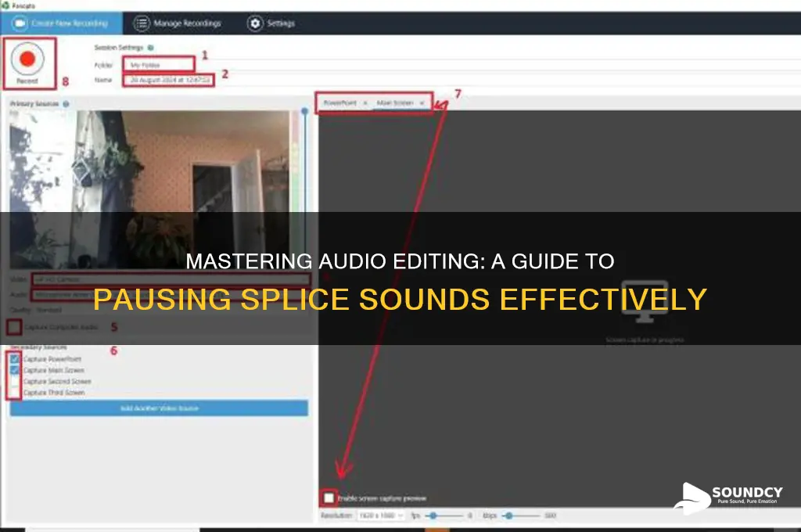Click the Resolution label
Screen dimensions: 801x532
pyautogui.click(x=336, y=516)
